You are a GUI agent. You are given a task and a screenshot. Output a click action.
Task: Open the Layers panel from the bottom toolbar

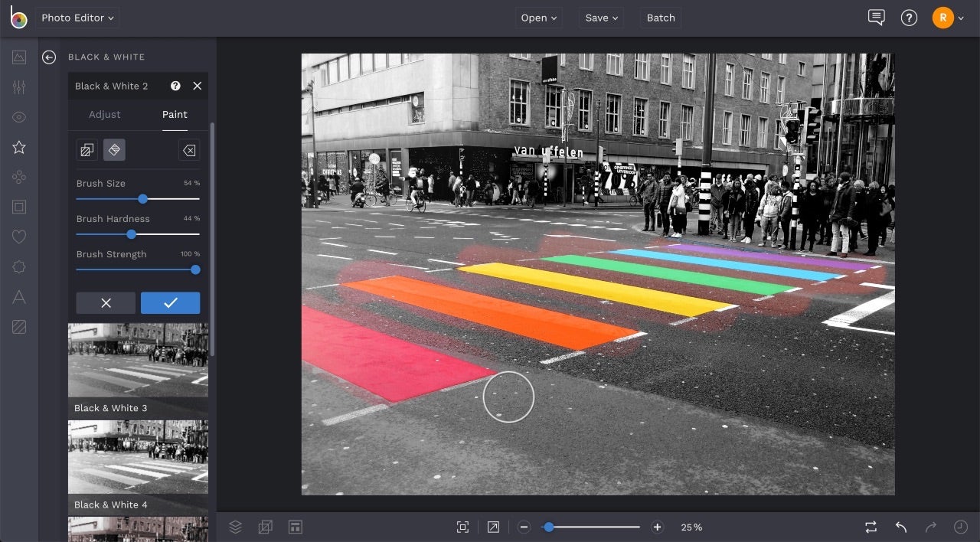pyautogui.click(x=235, y=527)
